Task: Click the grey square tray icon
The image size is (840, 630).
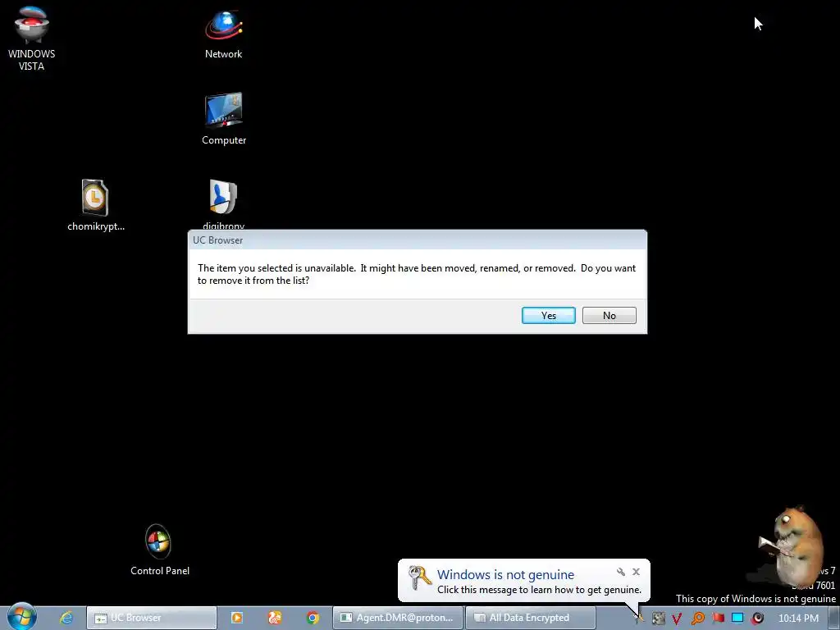Action: pos(658,619)
